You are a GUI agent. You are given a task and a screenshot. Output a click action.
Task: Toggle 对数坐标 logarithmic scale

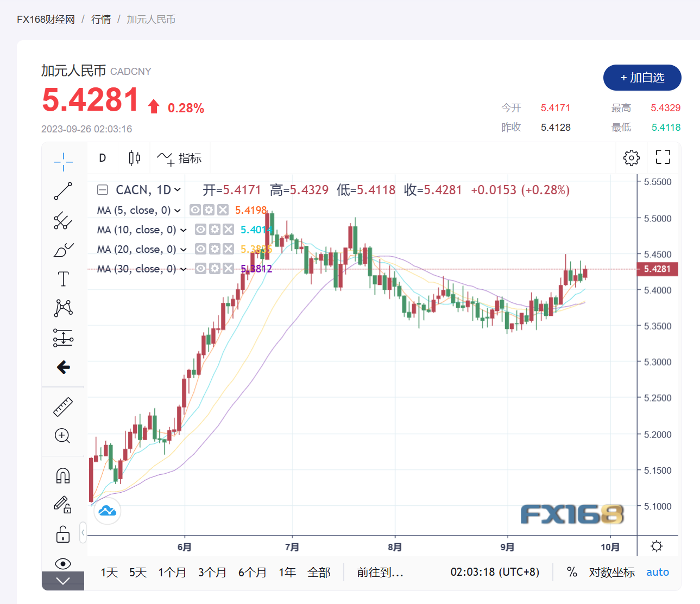pos(612,572)
